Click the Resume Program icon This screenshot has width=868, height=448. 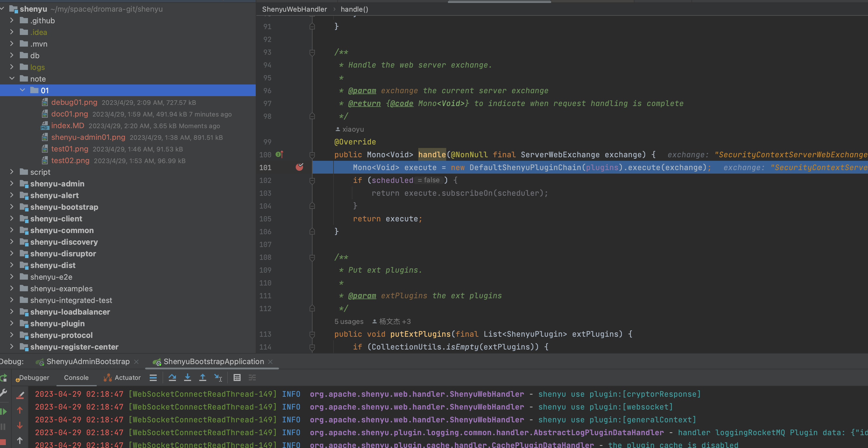[x=3, y=411]
